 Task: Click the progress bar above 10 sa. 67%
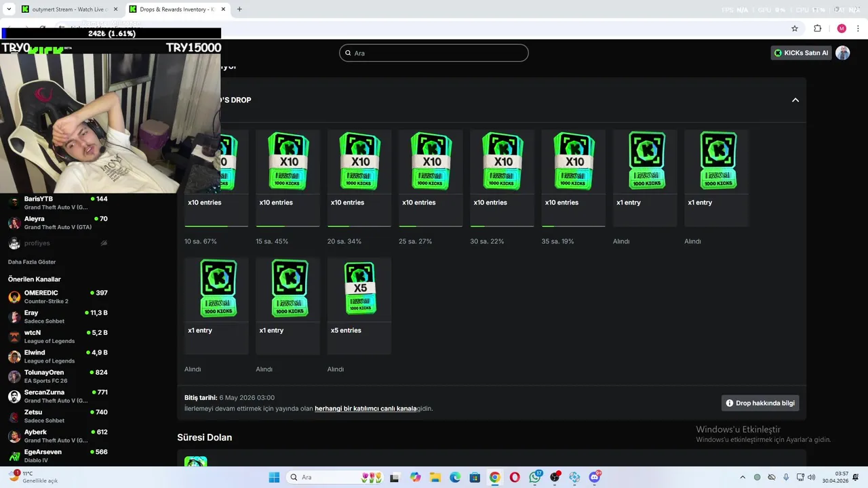(216, 226)
